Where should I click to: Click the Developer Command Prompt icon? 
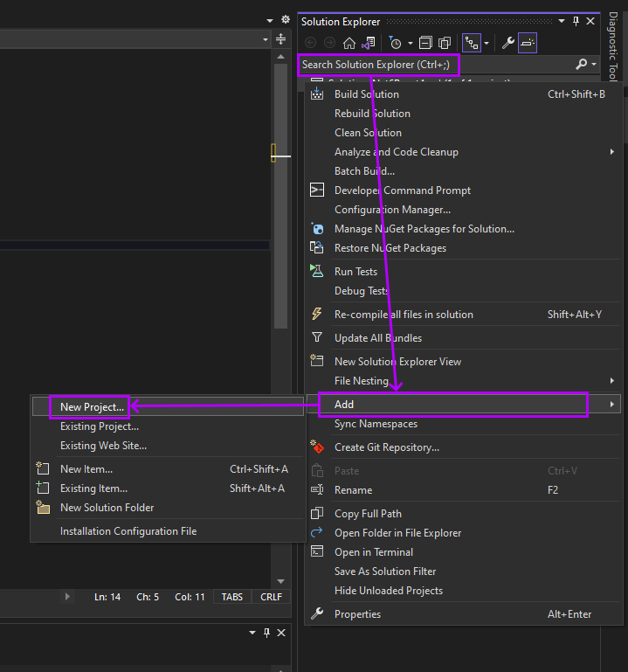[317, 190]
